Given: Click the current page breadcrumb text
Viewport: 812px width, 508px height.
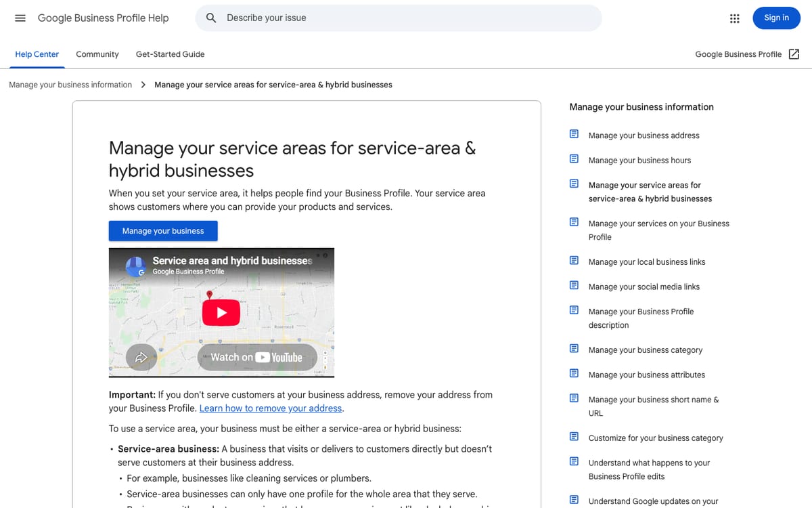Looking at the screenshot, I should (x=273, y=85).
